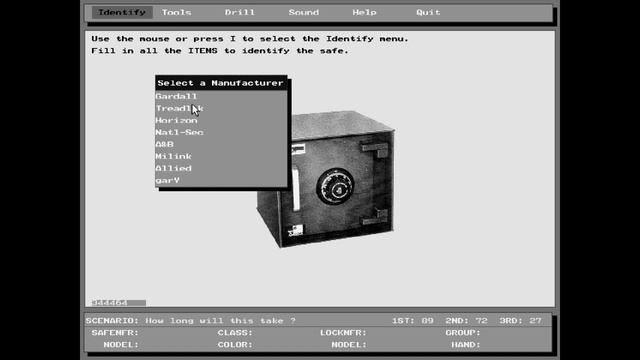
Task: Click the 2ND combination number value
Action: tap(481, 321)
